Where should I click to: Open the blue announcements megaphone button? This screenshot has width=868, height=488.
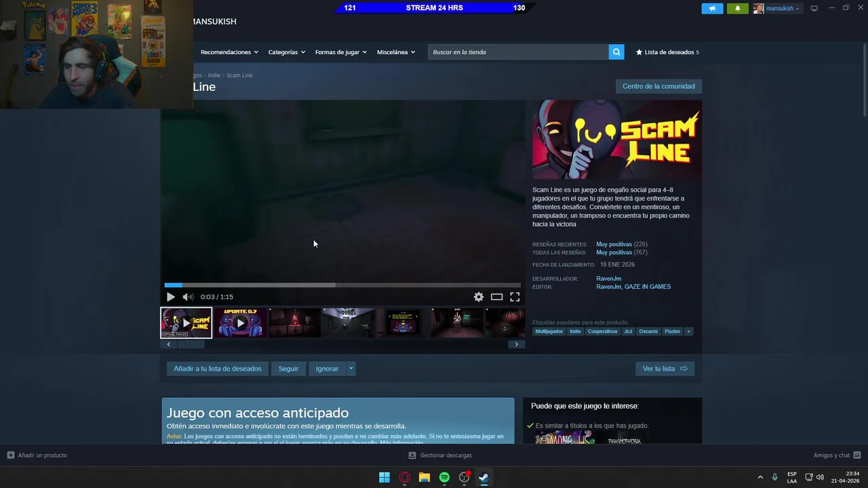click(x=712, y=8)
